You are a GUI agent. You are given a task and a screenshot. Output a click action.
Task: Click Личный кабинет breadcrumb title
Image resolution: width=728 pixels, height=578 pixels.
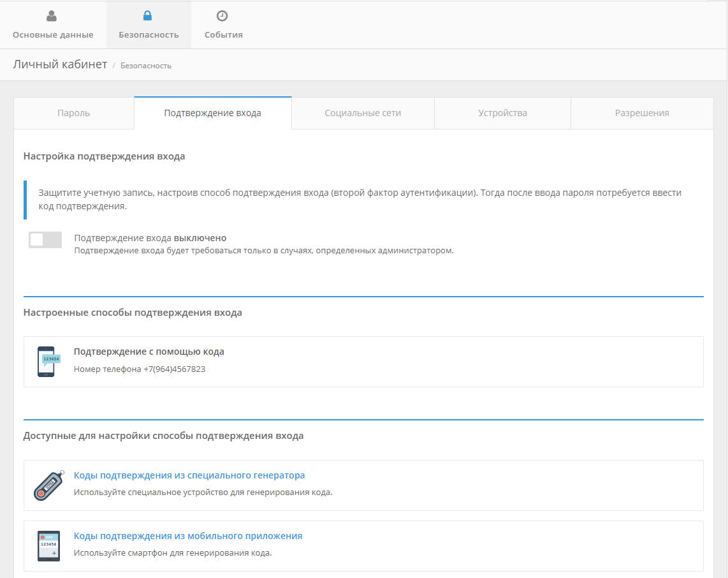click(x=60, y=64)
